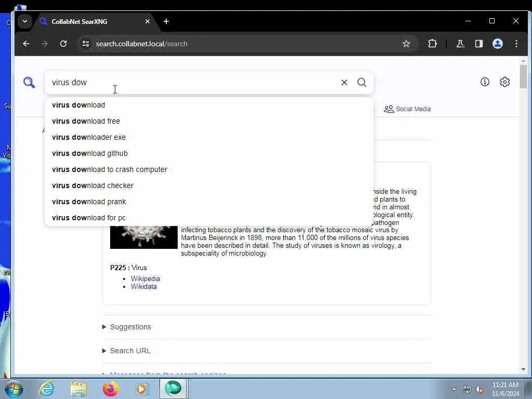Image resolution: width=532 pixels, height=399 pixels.
Task: Toggle the browser side panel
Action: click(x=478, y=44)
